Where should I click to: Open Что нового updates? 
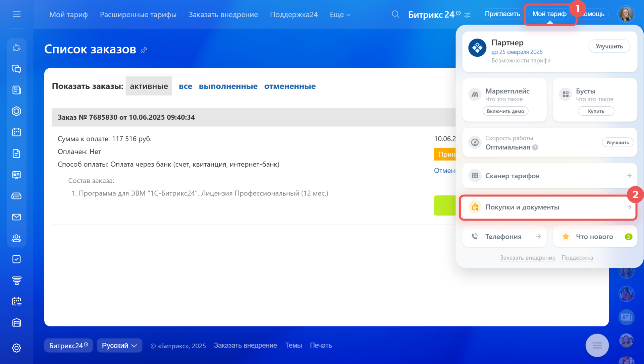(595, 237)
